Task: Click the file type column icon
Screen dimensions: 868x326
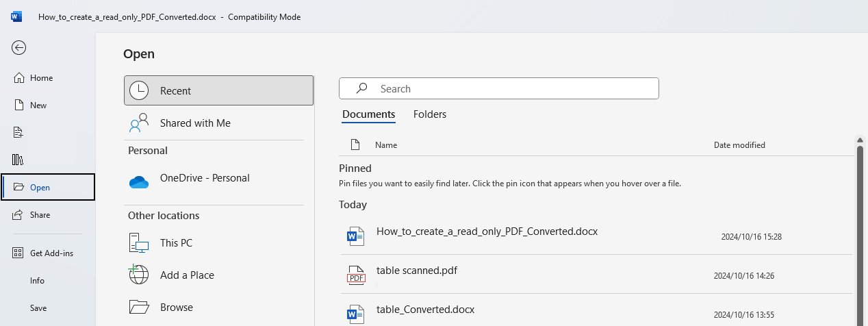Action: pos(355,145)
